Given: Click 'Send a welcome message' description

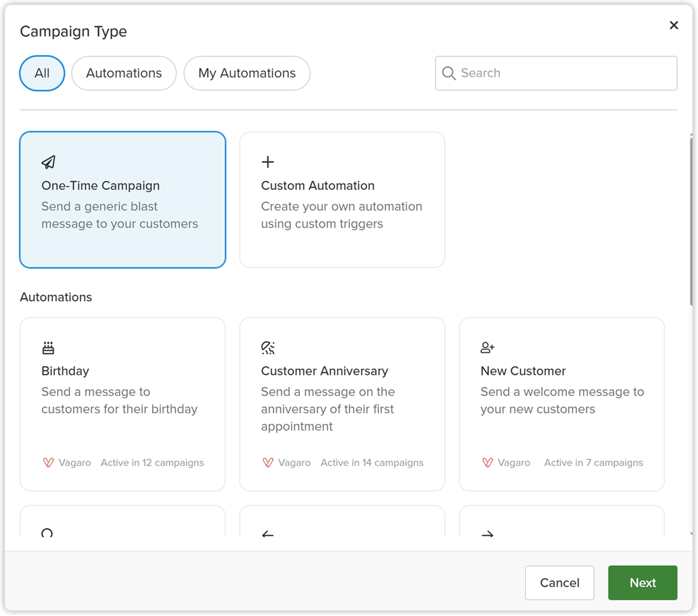Looking at the screenshot, I should coord(563,400).
